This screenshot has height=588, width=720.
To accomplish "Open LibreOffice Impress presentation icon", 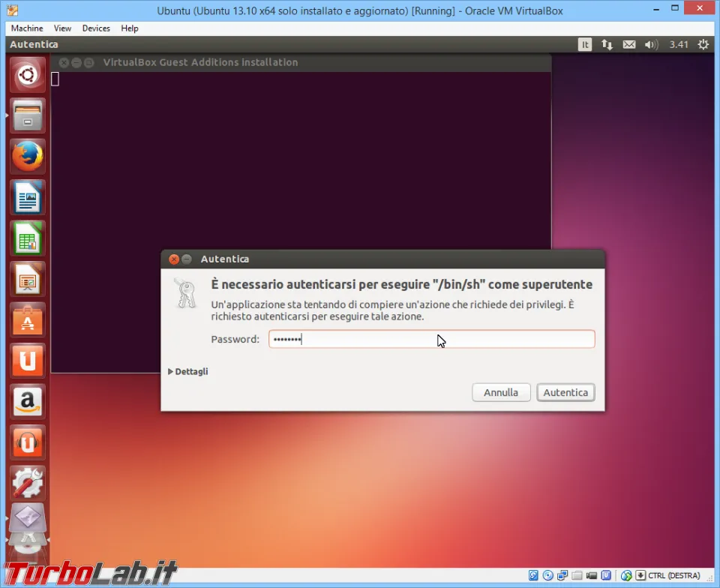I will tap(28, 279).
